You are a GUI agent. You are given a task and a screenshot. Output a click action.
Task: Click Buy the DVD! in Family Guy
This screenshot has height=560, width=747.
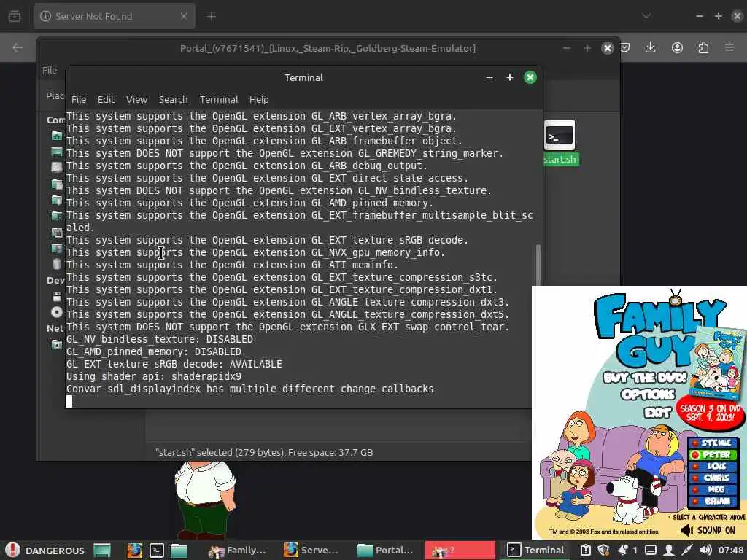[645, 378]
